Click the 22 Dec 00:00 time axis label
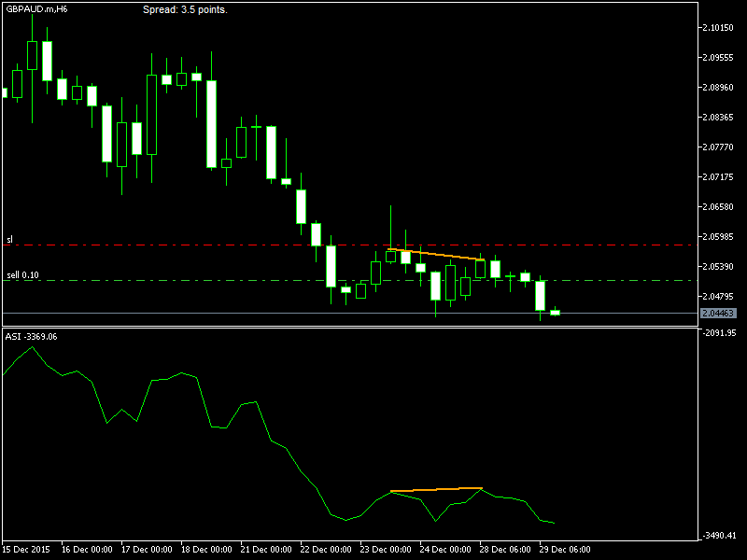Viewport: 747px width, 560px height. [x=326, y=549]
